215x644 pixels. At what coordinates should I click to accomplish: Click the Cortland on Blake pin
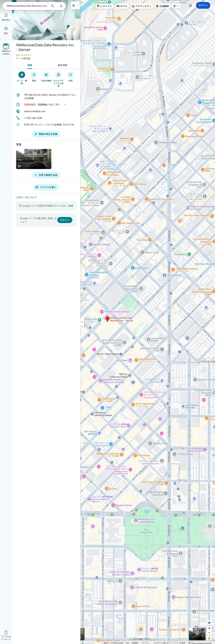pyautogui.click(x=156, y=142)
